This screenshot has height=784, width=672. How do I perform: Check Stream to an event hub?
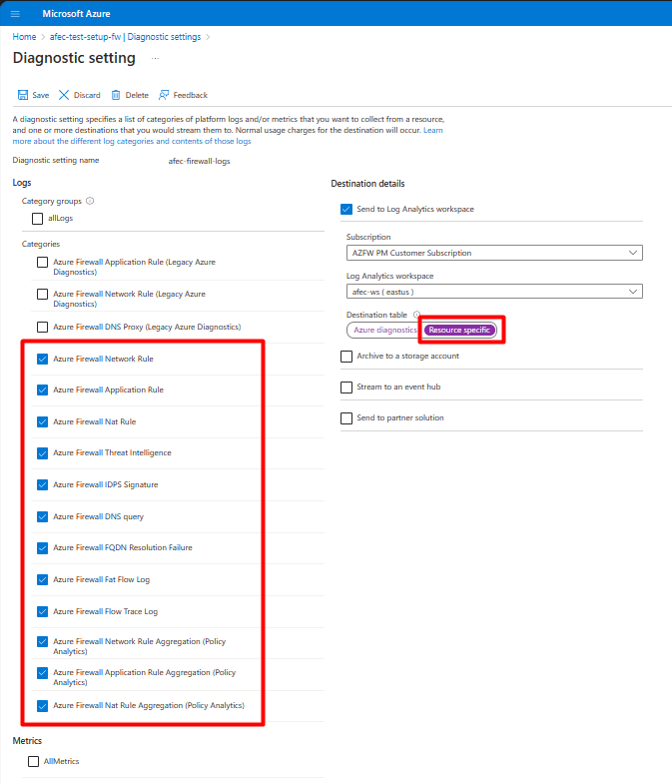(346, 388)
